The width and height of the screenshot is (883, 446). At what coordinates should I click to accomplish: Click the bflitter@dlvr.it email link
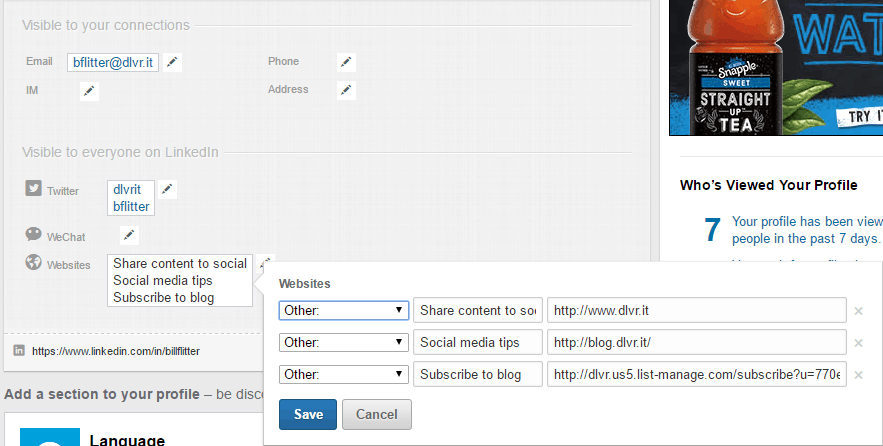pyautogui.click(x=113, y=63)
